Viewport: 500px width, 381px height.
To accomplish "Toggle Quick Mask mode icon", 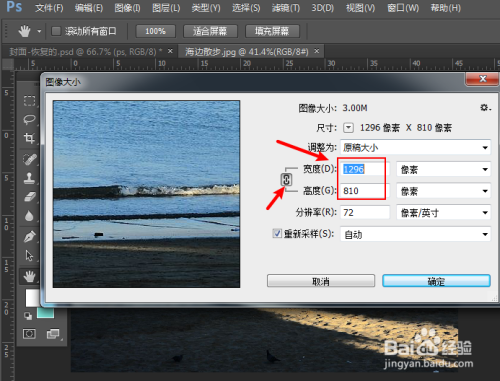I will point(29,334).
